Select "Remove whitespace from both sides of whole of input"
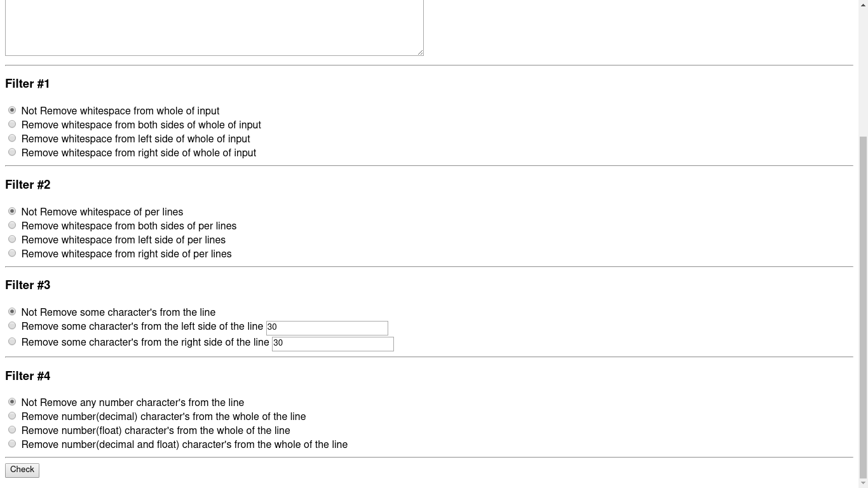Screen dimensions: 868x488 [x=12, y=124]
